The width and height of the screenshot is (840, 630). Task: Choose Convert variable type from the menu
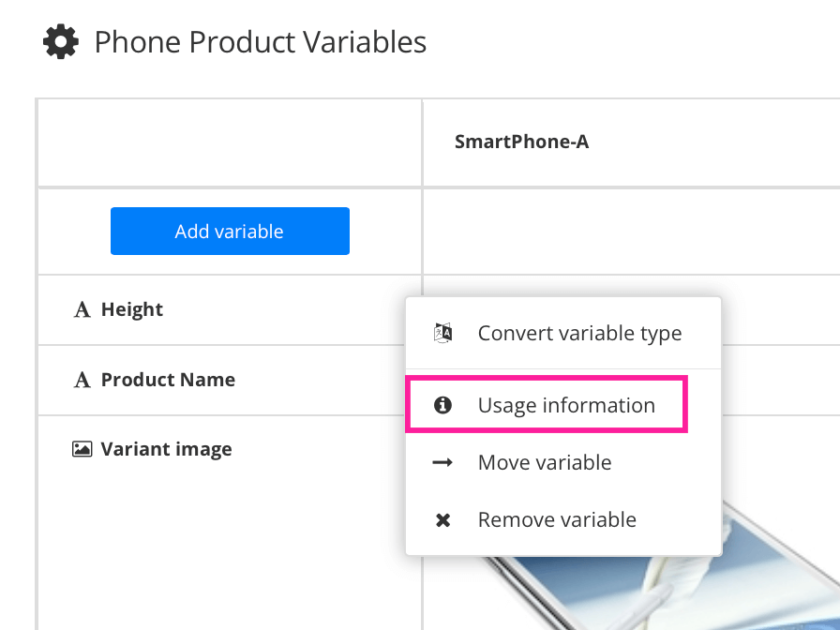[579, 332]
